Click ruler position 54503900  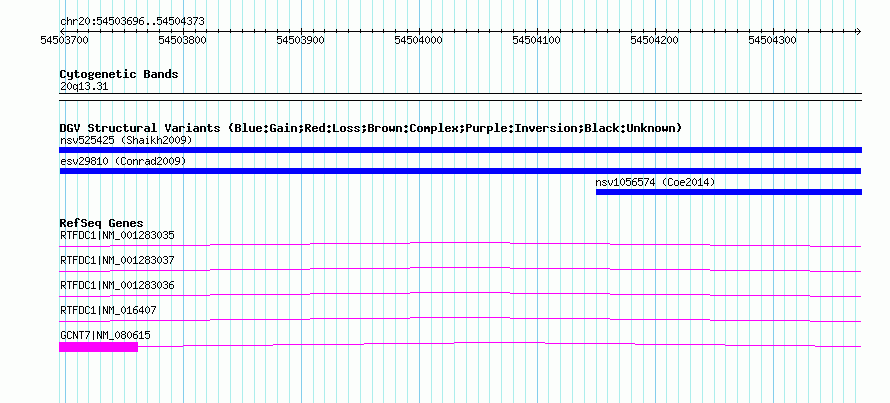pyautogui.click(x=300, y=40)
